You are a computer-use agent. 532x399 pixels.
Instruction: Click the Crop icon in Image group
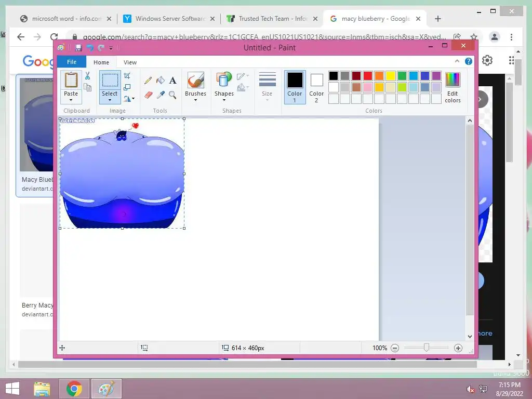click(x=127, y=76)
